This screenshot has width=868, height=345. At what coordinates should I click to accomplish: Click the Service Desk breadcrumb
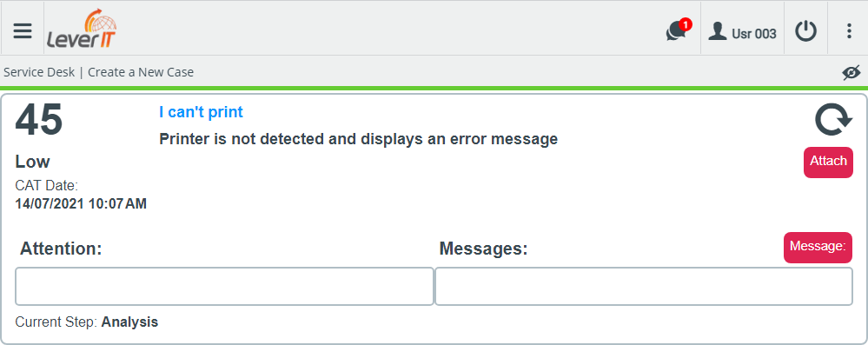tap(39, 72)
